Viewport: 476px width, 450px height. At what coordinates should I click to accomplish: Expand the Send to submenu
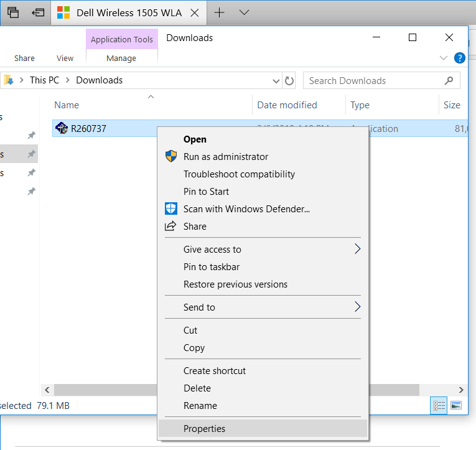tap(263, 307)
